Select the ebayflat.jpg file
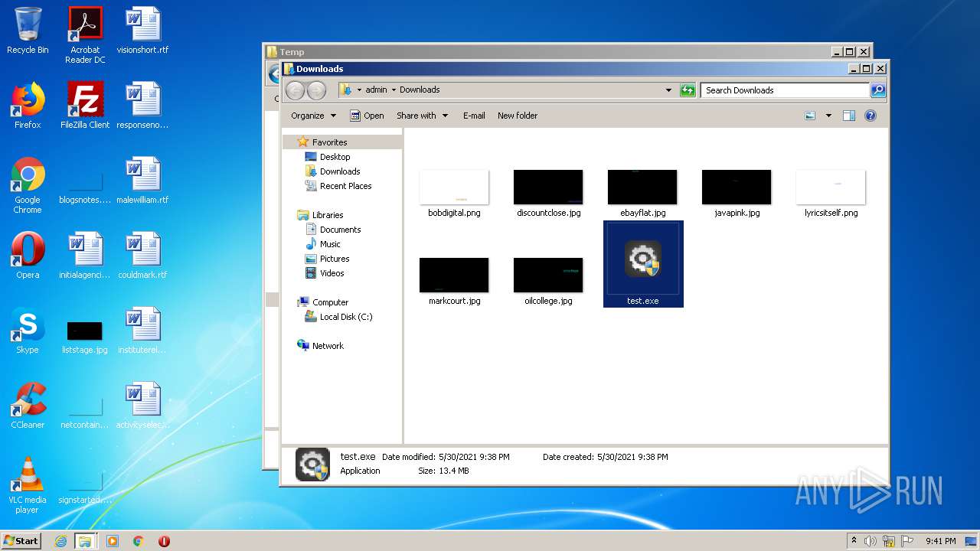 [x=642, y=194]
